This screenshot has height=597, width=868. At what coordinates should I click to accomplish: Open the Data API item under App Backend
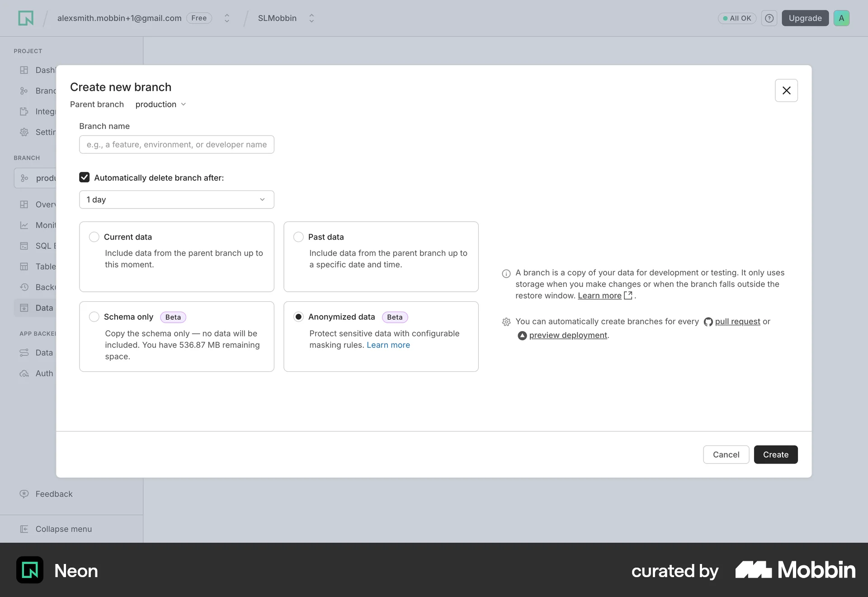point(36,353)
